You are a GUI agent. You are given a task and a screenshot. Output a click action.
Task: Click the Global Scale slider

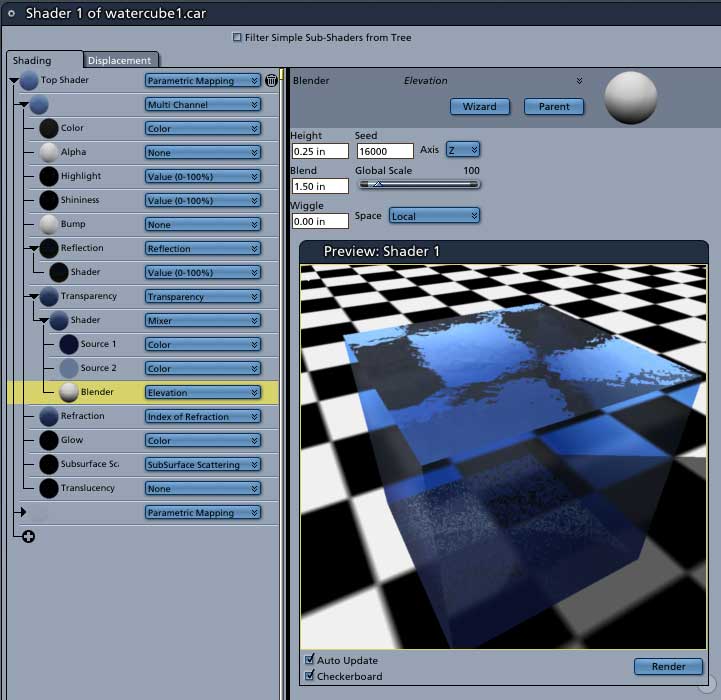pos(419,184)
